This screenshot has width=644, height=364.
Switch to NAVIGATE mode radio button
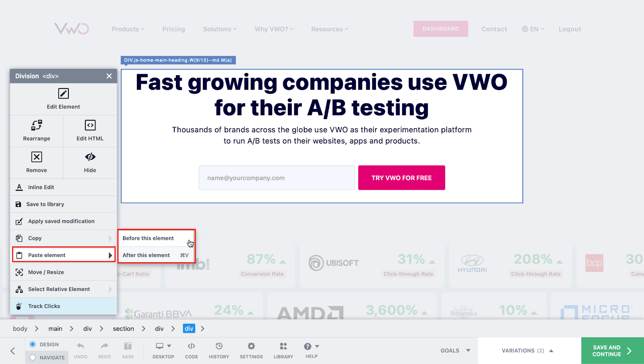(x=33, y=358)
